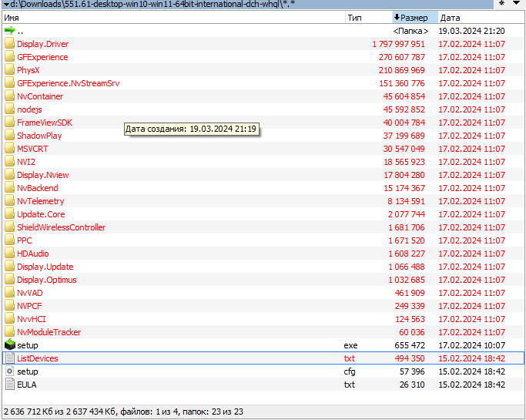The image size is (526, 420).
Task: Select the NvVAD folder name
Action: pos(30,293)
